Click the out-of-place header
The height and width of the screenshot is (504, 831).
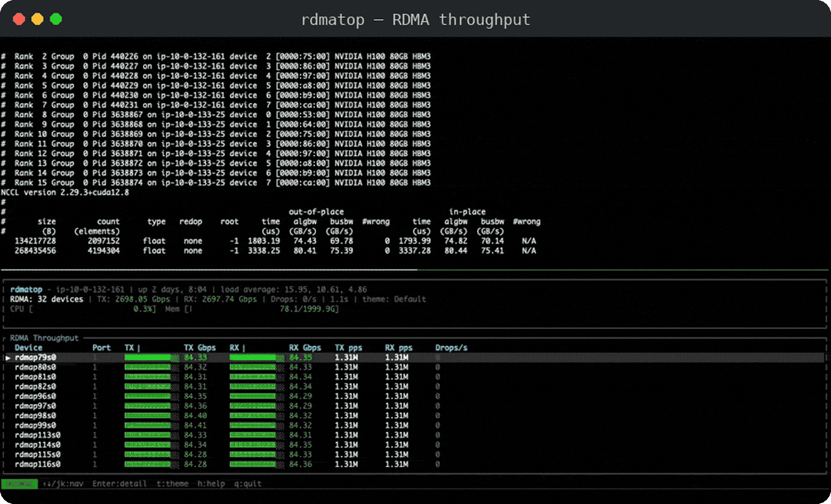pos(316,212)
